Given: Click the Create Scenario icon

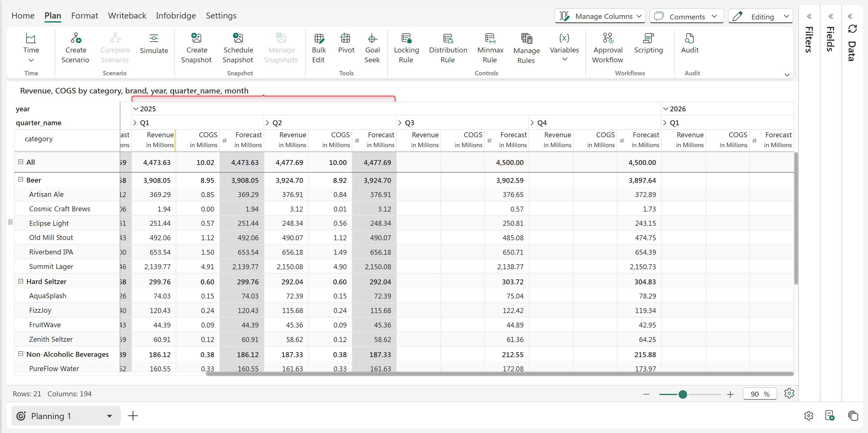Looking at the screenshot, I should [76, 38].
